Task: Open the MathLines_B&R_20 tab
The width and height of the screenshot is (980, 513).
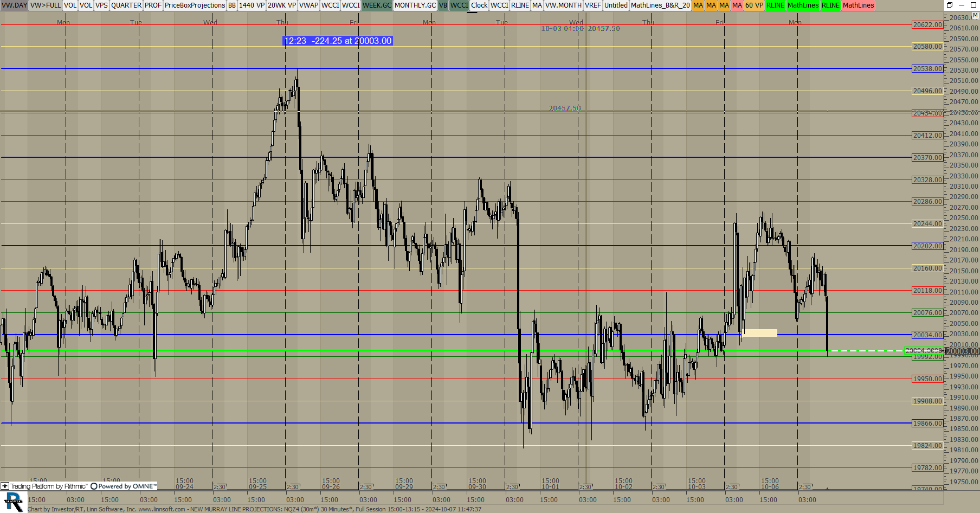Action: click(x=660, y=5)
